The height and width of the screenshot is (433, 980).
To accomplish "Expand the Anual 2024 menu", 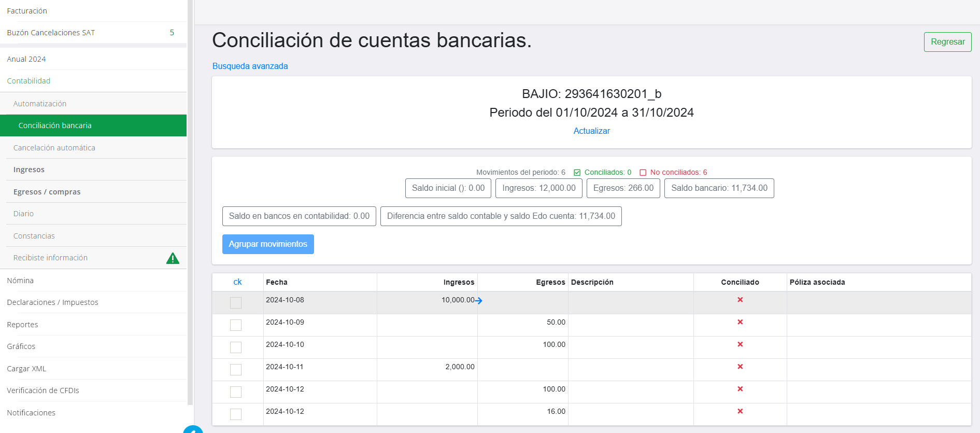I will click(x=26, y=59).
